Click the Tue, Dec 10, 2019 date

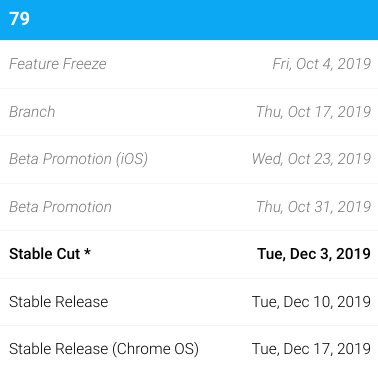point(311,302)
